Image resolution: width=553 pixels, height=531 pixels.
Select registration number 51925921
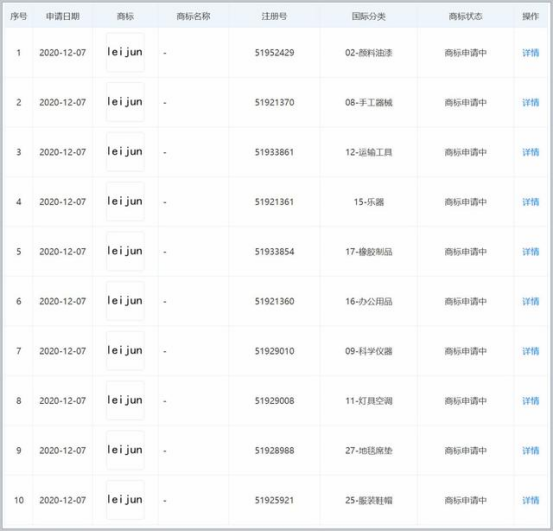274,500
